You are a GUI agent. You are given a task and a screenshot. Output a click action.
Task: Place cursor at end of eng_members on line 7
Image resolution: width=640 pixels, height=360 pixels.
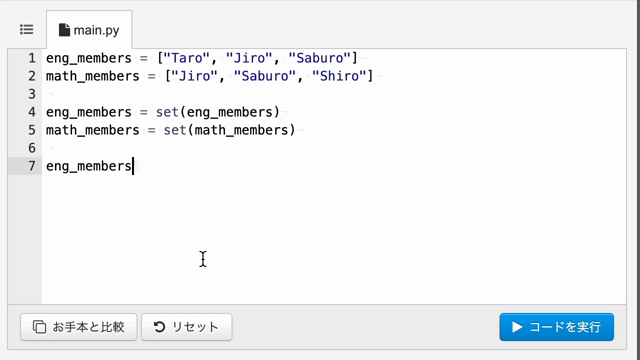click(133, 166)
